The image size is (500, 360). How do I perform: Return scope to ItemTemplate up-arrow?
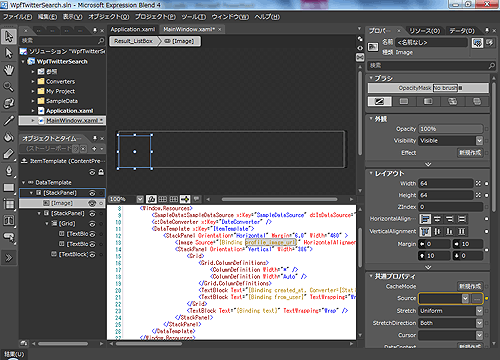[x=24, y=161]
